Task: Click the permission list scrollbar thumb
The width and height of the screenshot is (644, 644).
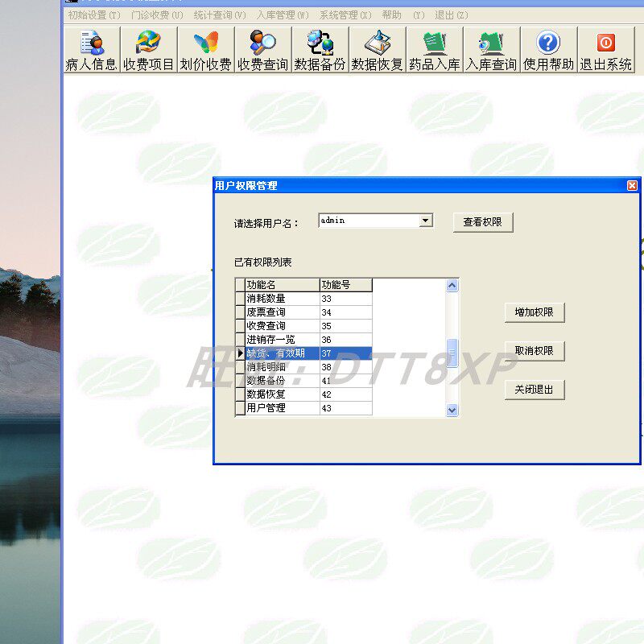Action: coord(452,353)
